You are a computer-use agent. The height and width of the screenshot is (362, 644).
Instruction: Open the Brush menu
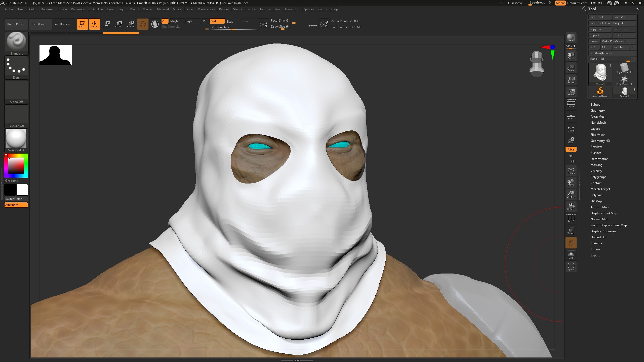pos(21,9)
